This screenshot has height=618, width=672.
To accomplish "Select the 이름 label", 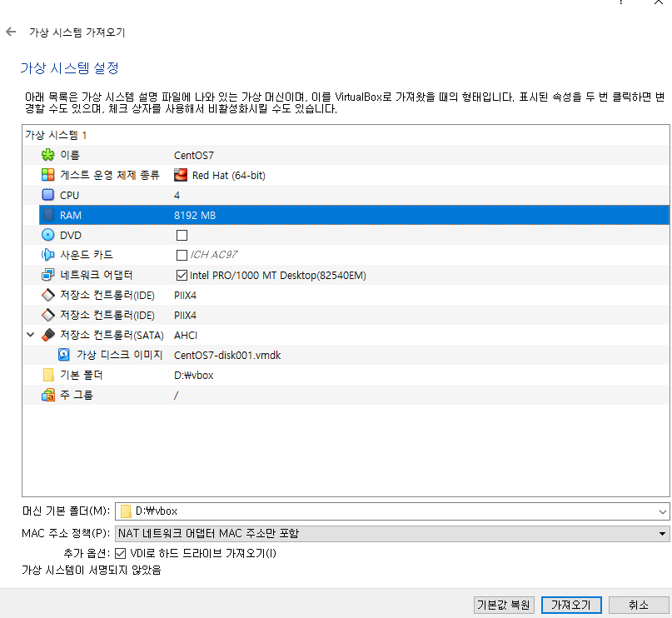I will click(x=70, y=155).
